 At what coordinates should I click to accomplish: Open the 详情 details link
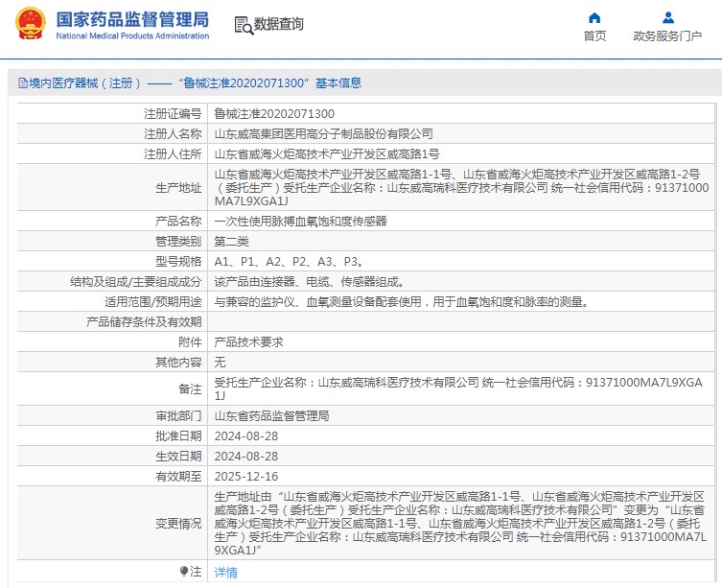(225, 572)
